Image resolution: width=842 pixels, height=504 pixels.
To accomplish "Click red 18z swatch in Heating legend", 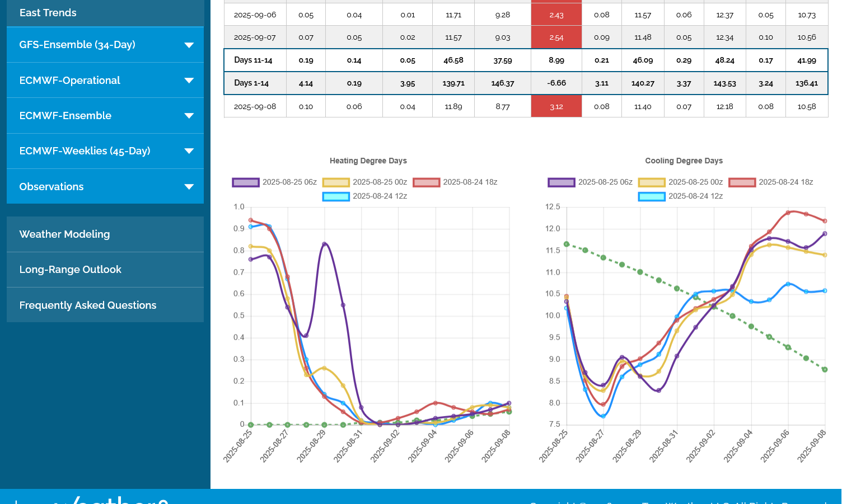I will (427, 182).
